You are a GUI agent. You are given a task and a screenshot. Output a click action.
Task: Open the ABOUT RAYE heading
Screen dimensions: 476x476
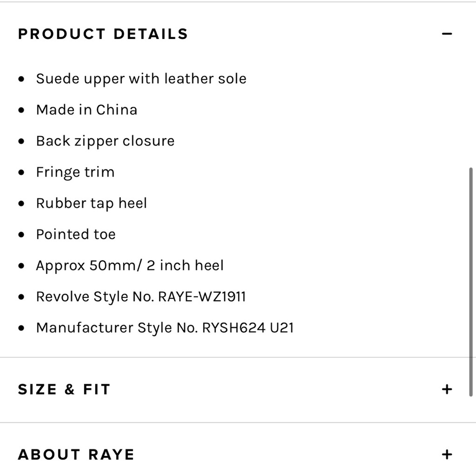click(x=77, y=454)
